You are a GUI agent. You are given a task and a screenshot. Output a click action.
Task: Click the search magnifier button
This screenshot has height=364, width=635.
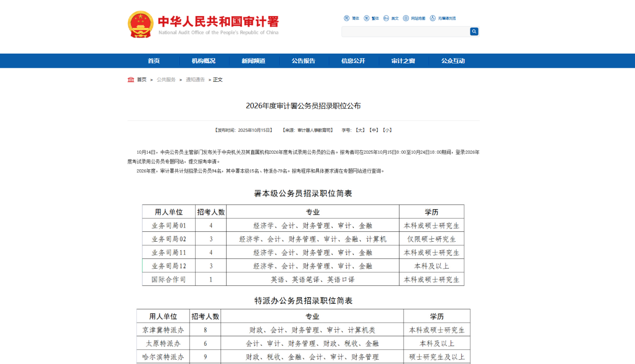474,32
